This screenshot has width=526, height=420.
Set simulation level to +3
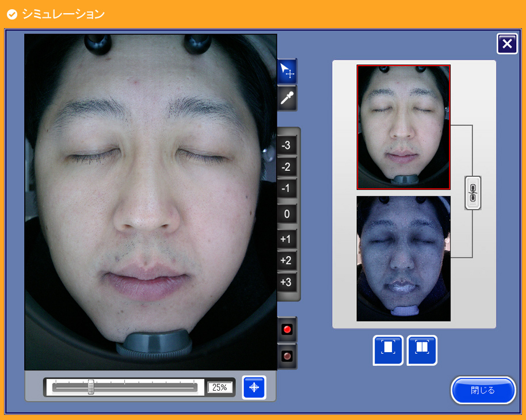pos(286,282)
